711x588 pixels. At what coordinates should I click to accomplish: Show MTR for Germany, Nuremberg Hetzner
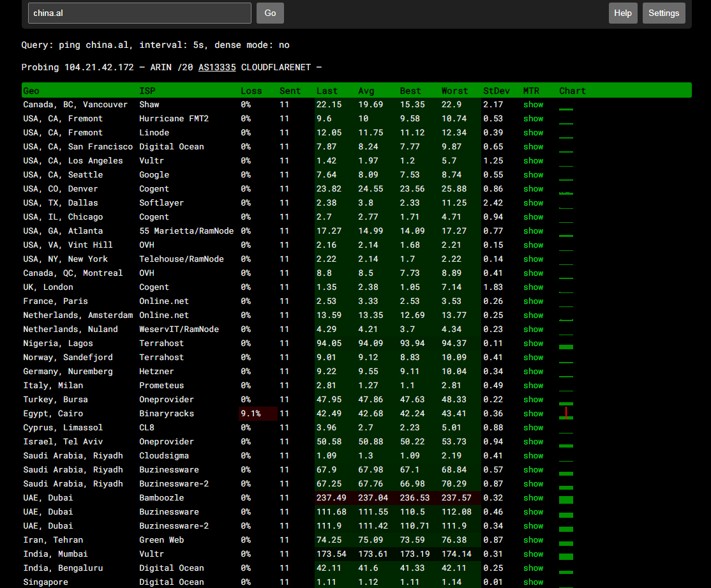[533, 372]
